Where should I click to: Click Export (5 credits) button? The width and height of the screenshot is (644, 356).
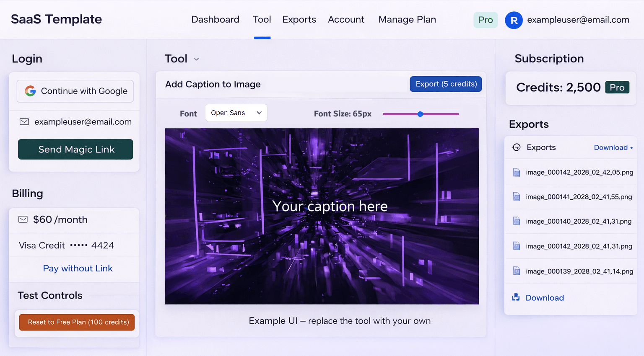click(x=445, y=84)
